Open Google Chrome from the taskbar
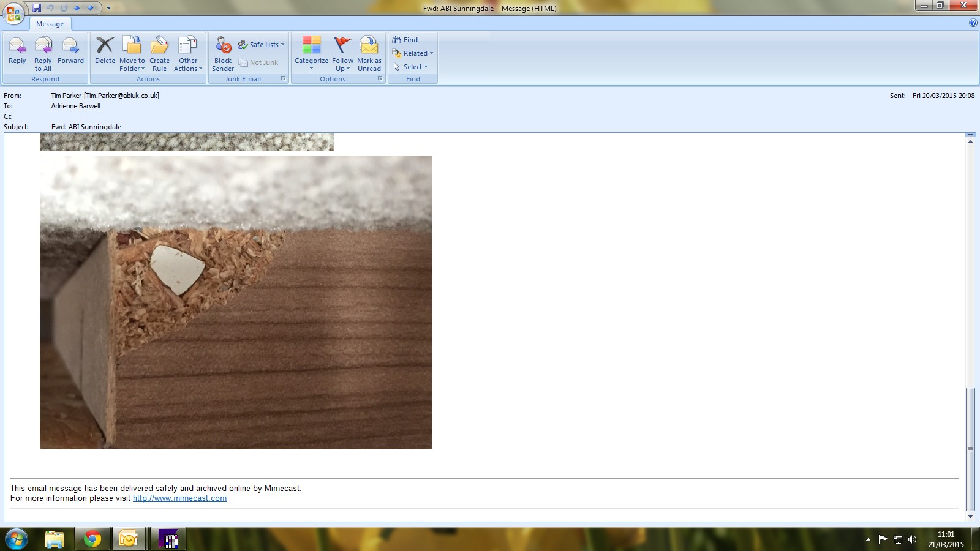The width and height of the screenshot is (980, 551). pyautogui.click(x=92, y=539)
